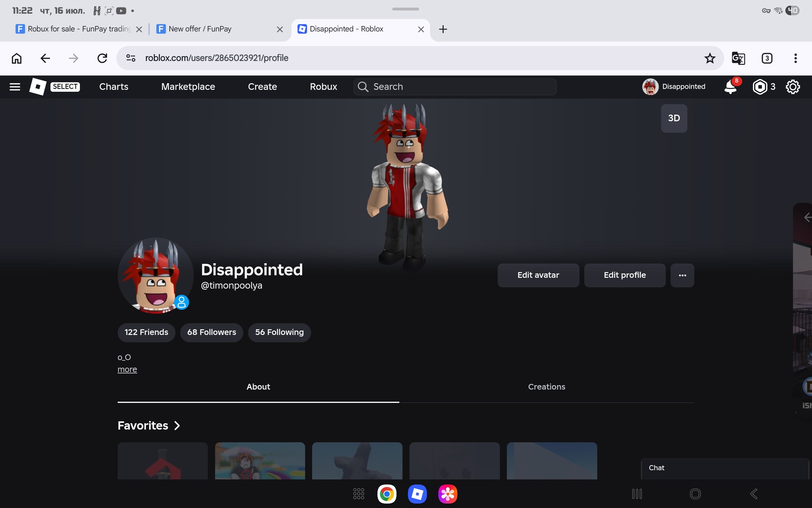The width and height of the screenshot is (812, 508).
Task: Open the Gallery flower app
Action: [448, 494]
